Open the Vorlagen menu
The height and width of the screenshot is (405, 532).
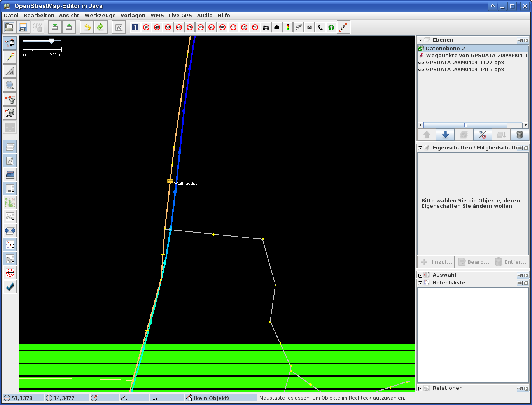coord(133,16)
